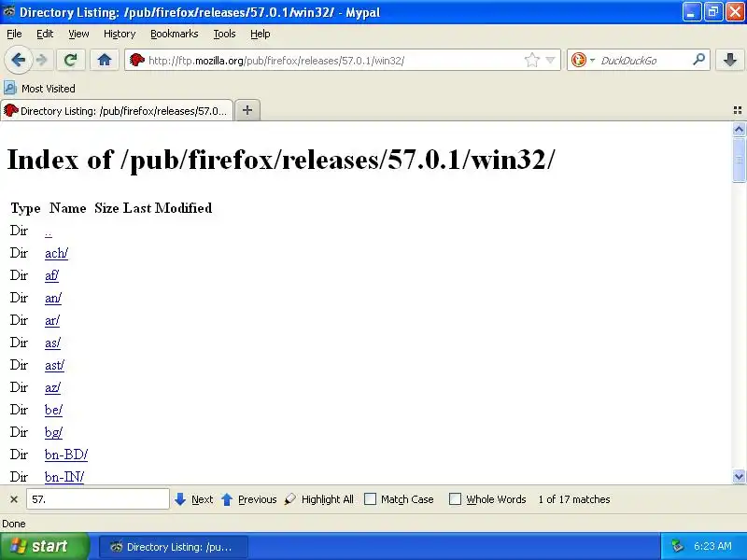The width and height of the screenshot is (747, 560).
Task: Open the an/ directory link
Action: click(53, 298)
